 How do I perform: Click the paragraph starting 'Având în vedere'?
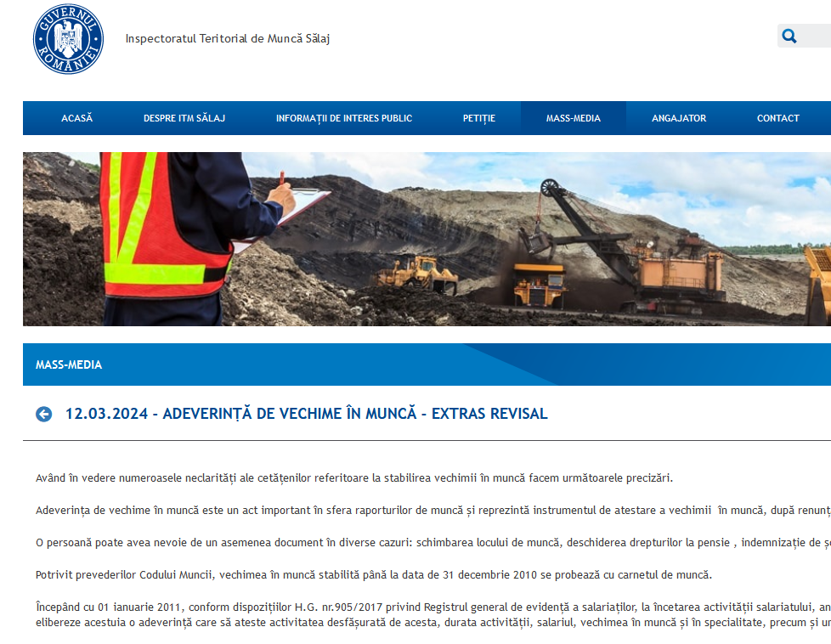(x=353, y=477)
